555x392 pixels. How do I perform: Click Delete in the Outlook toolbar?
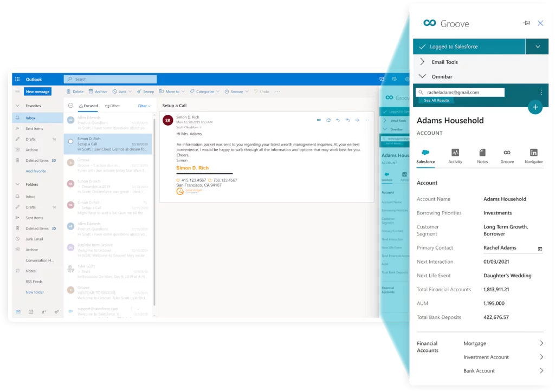75,92
